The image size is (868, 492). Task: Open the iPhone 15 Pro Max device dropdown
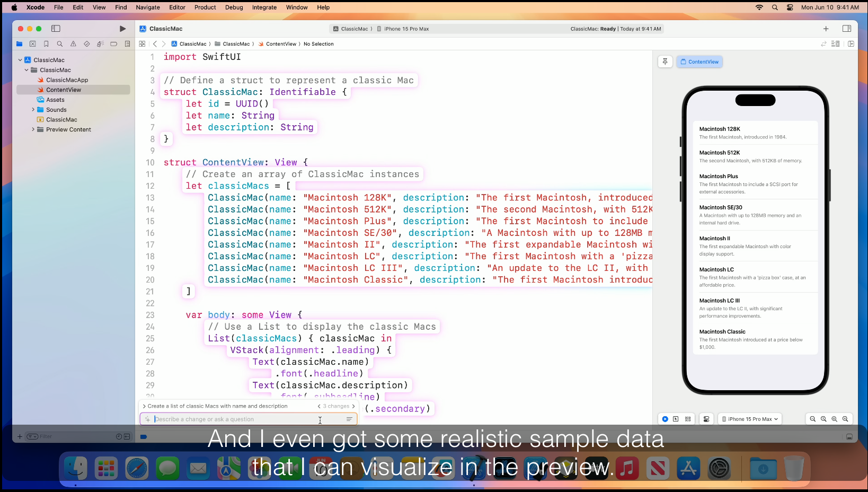(x=750, y=419)
